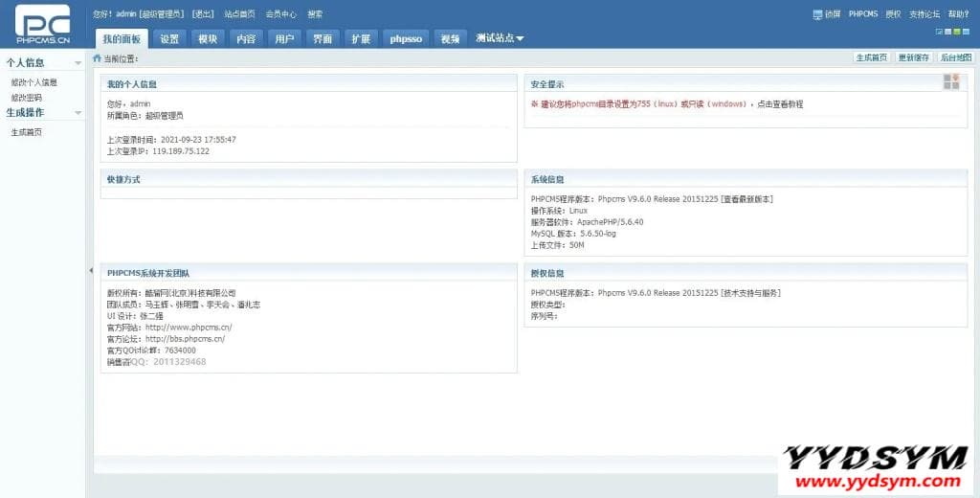Select the light blue theme swatch
Image resolution: width=980 pixels, height=498 pixels.
[967, 32]
